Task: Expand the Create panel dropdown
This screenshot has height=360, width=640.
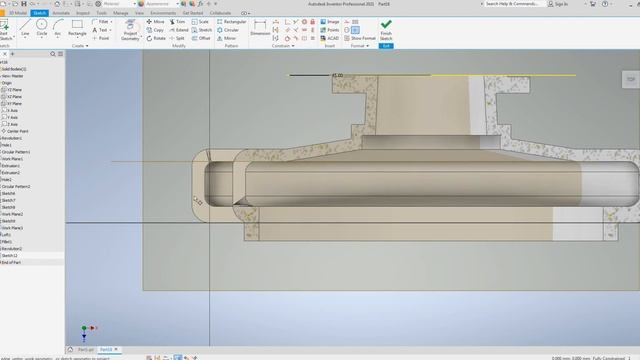Action: (x=80, y=46)
